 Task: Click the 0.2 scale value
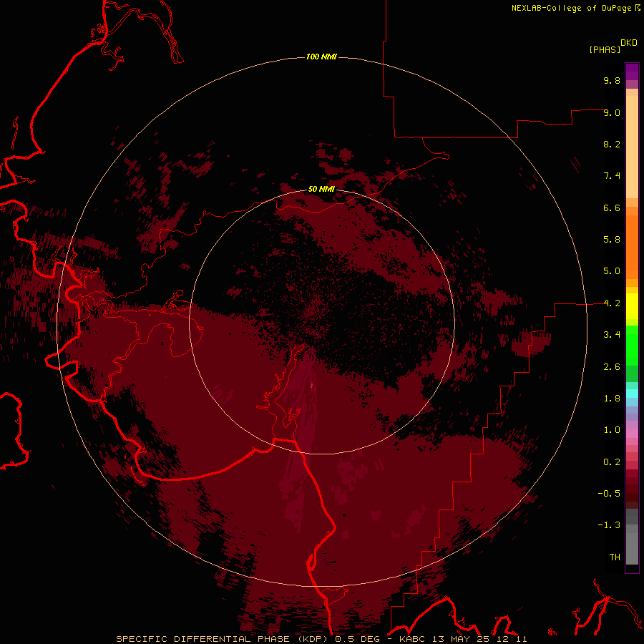[612, 462]
